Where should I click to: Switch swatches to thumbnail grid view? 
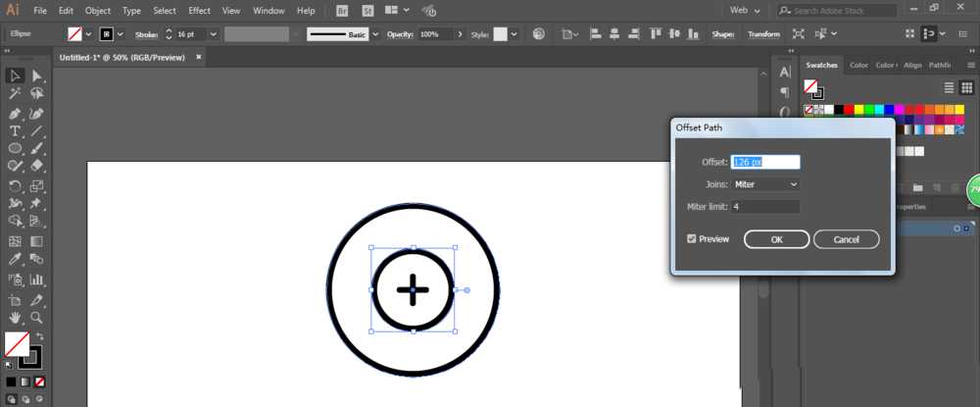point(966,87)
